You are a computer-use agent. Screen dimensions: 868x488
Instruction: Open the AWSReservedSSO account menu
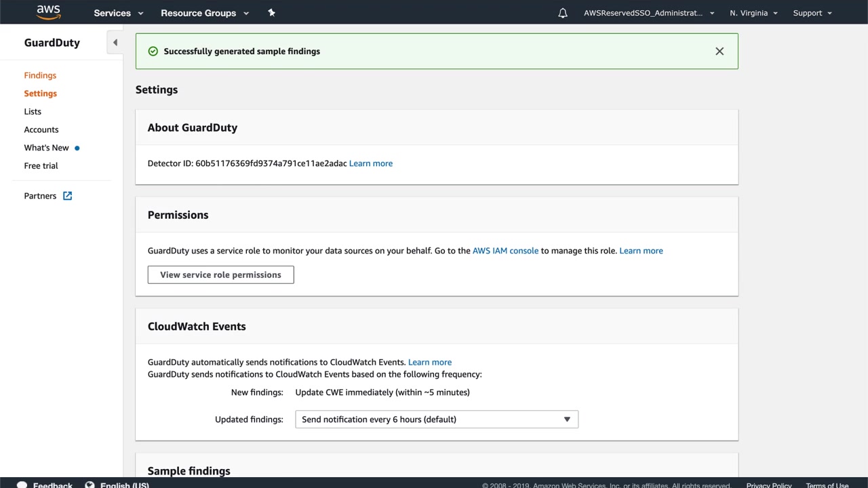pos(649,13)
